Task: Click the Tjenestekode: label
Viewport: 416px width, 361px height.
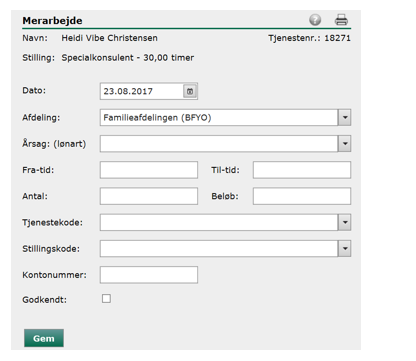Action: (x=52, y=222)
